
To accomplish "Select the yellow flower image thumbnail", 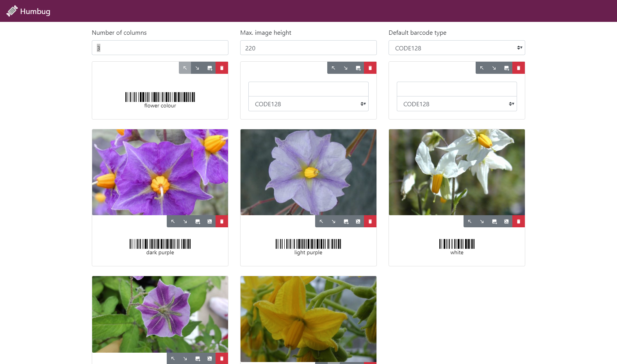I will 308,319.
